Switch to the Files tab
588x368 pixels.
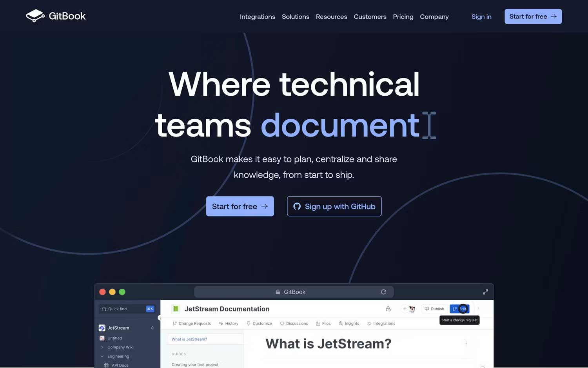point(323,324)
